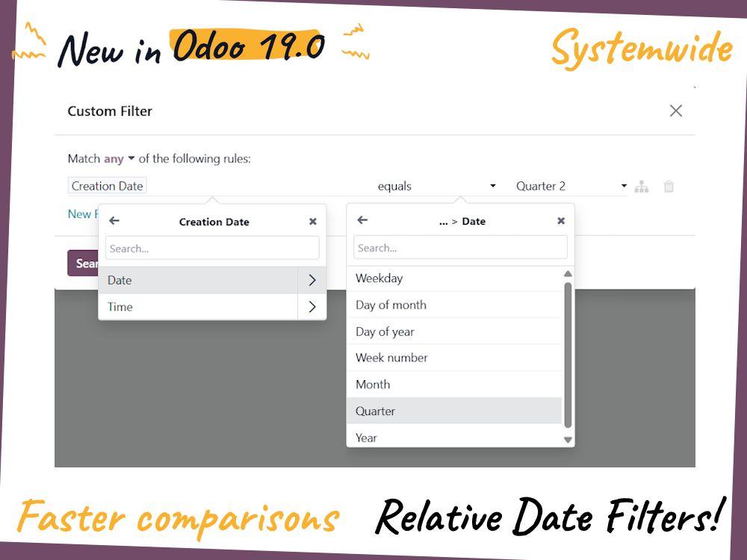Screen dimensions: 747x560
Task: Choose the Day of year option
Action: 454,332
